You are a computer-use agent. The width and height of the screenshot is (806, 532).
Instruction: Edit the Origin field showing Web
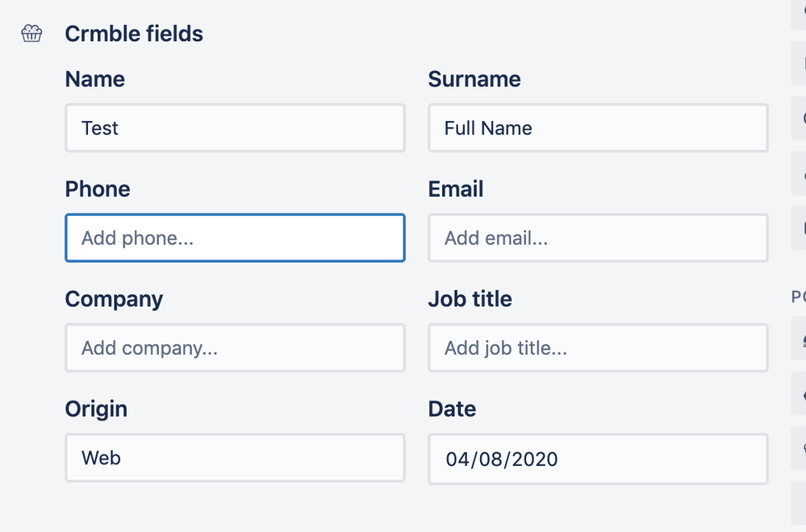point(235,458)
